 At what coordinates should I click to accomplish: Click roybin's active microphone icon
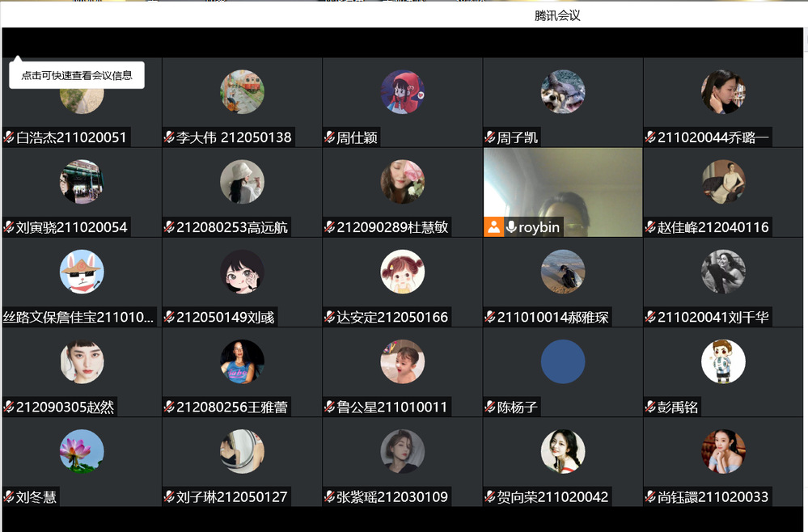(511, 227)
